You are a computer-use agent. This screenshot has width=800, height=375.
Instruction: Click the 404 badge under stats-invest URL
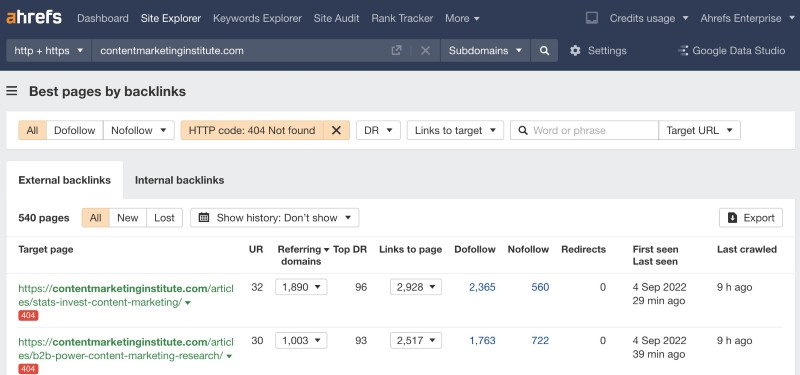pos(28,315)
